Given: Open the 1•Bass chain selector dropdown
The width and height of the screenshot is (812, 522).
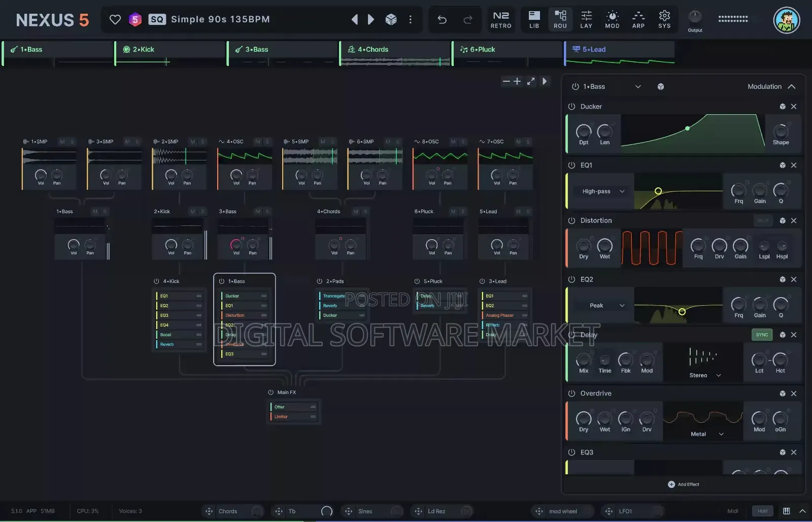Looking at the screenshot, I should (638, 87).
